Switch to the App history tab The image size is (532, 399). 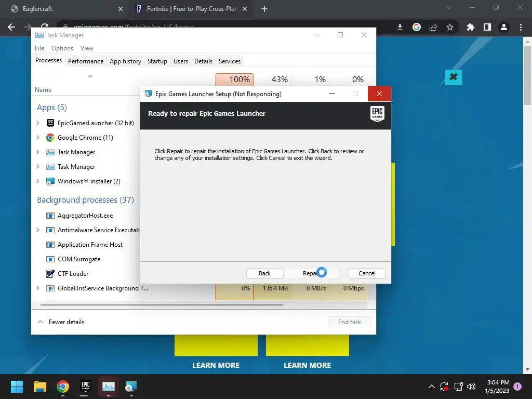(125, 61)
